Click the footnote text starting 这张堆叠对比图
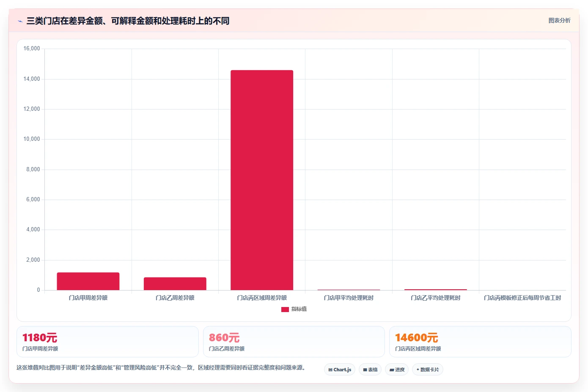Image resolution: width=588 pixels, height=392 pixels. point(162,368)
